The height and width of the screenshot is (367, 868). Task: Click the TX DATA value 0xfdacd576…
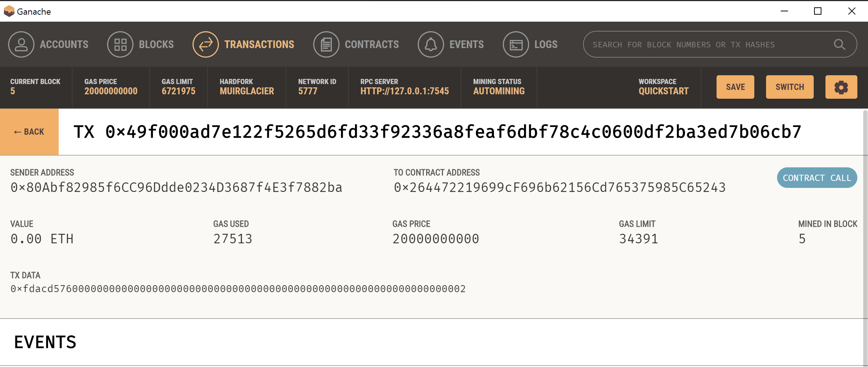(x=238, y=289)
